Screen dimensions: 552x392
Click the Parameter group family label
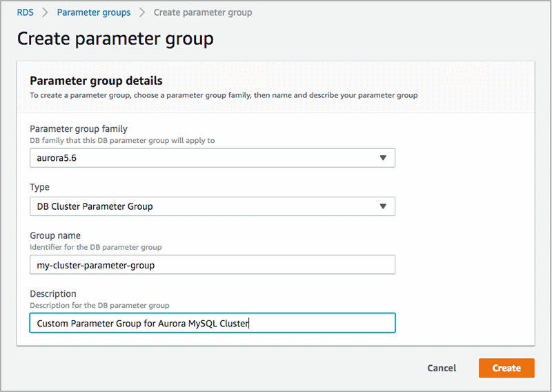(x=79, y=128)
